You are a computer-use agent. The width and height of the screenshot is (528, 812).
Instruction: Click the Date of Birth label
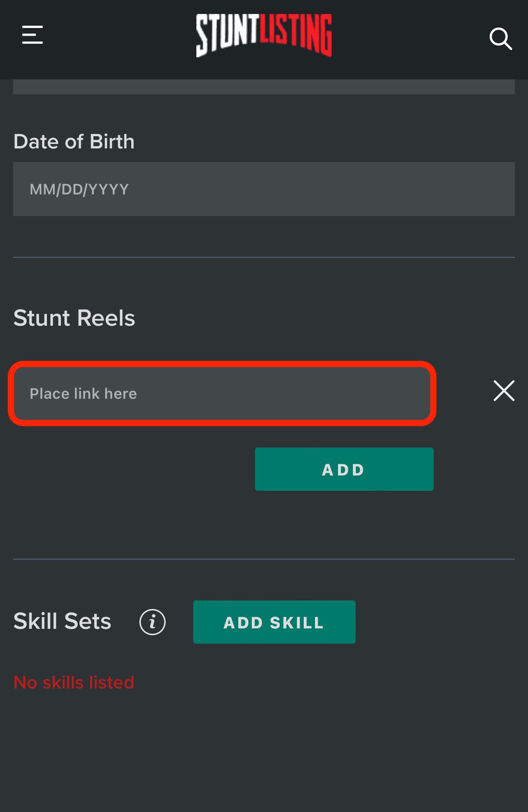[x=74, y=142]
